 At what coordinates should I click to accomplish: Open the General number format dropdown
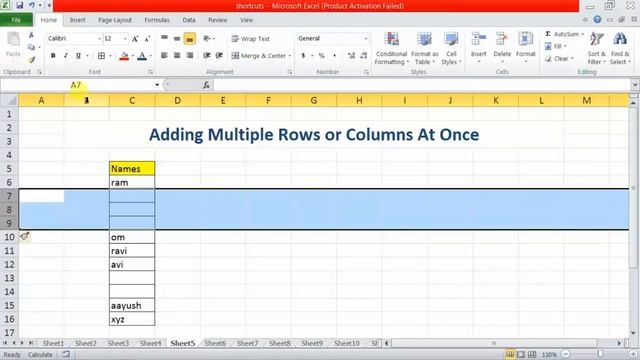[x=366, y=38]
